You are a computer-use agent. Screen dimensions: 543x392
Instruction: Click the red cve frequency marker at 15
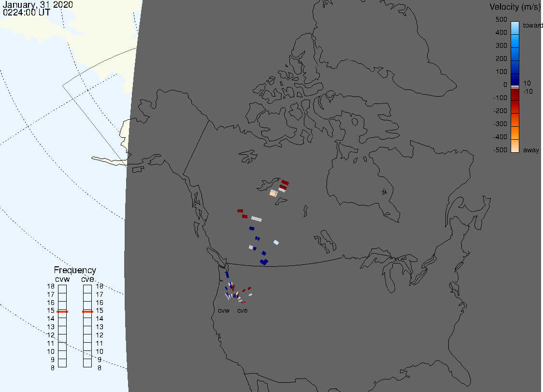pyautogui.click(x=87, y=312)
